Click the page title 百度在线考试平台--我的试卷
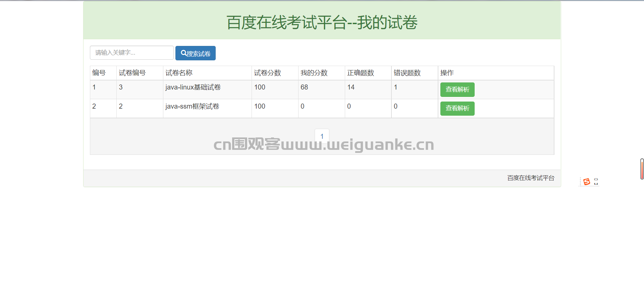 [322, 22]
